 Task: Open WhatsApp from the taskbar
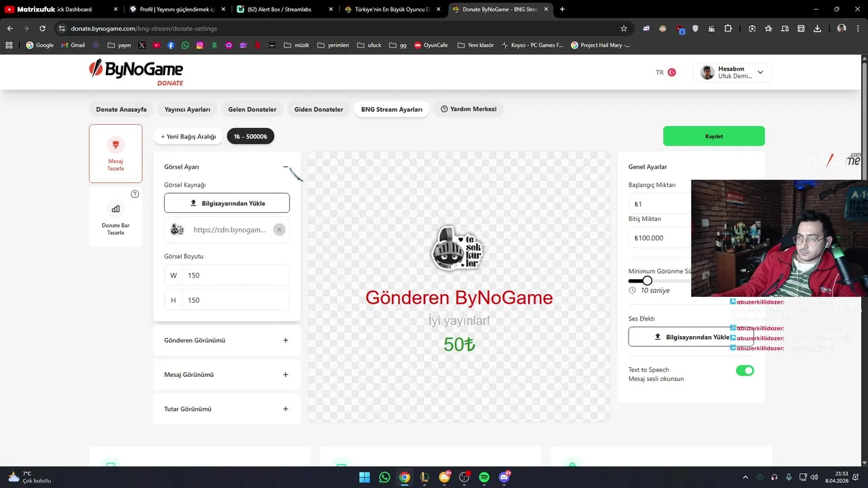(384, 477)
